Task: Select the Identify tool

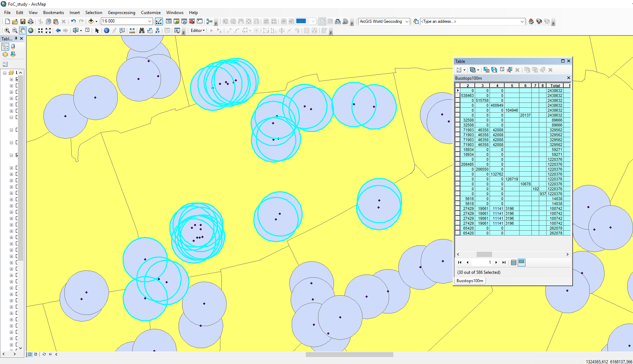Action: (x=107, y=31)
